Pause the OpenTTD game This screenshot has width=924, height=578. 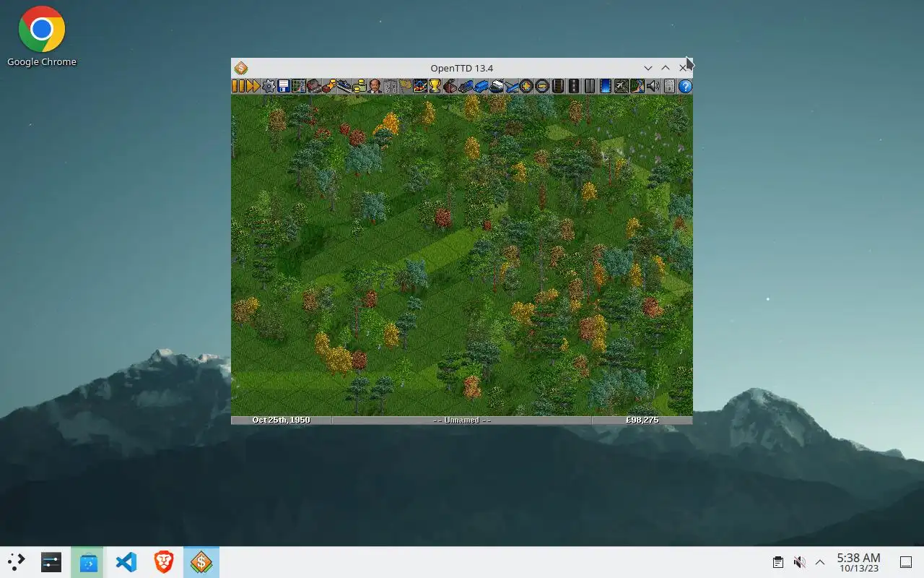coord(238,87)
